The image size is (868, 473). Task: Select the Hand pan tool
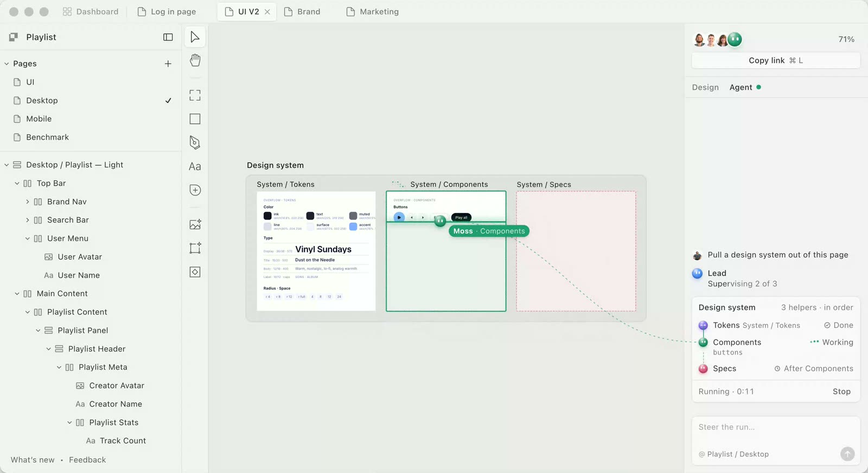195,60
